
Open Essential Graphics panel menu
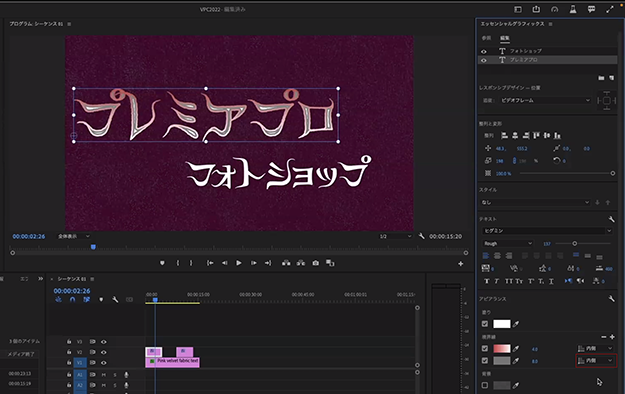point(550,24)
